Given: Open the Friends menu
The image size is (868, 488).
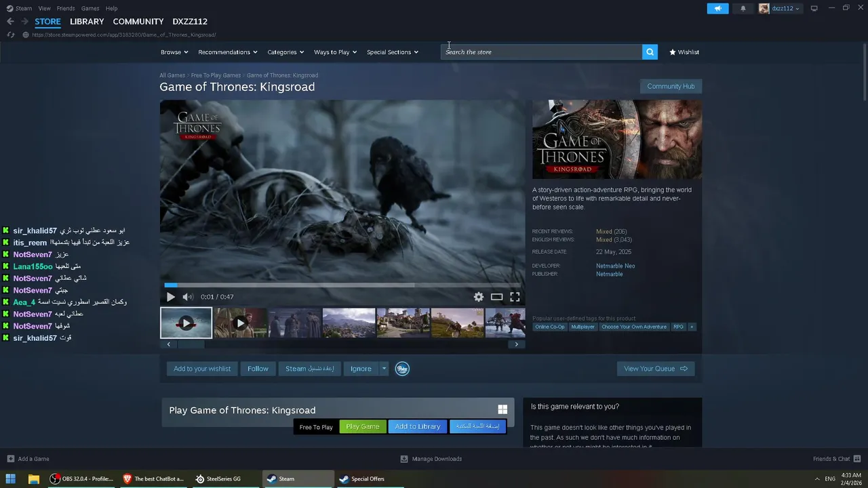Looking at the screenshot, I should pyautogui.click(x=66, y=8).
